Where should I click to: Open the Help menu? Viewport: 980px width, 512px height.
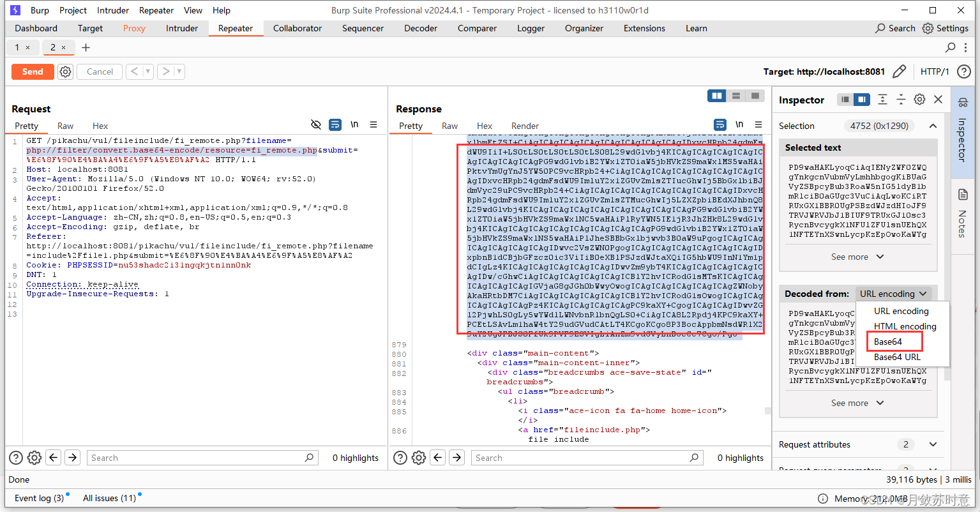[x=222, y=10]
